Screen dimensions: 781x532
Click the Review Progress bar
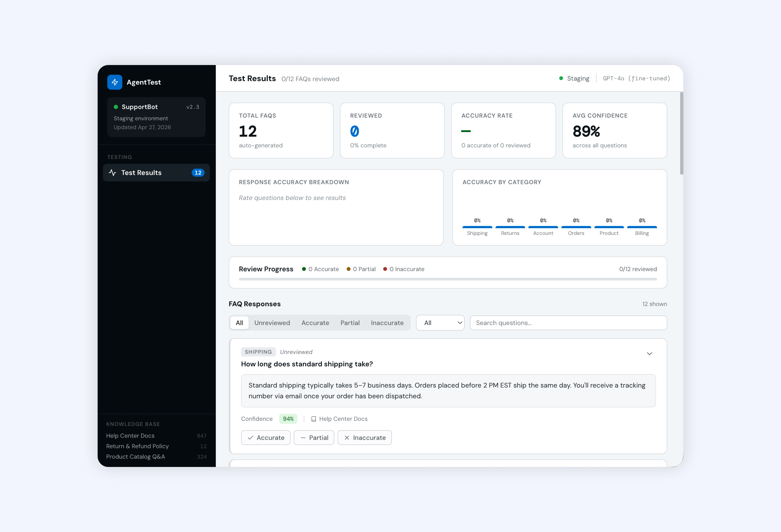[x=448, y=279]
